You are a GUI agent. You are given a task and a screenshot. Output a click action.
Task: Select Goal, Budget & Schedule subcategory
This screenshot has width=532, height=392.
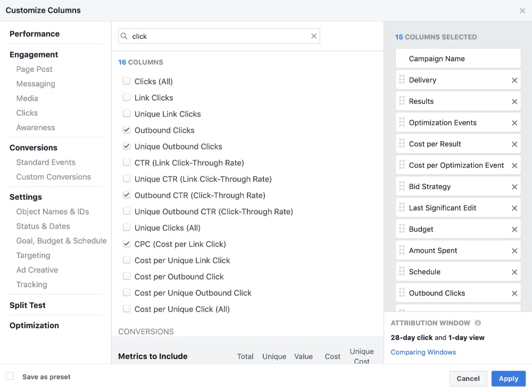coord(61,241)
